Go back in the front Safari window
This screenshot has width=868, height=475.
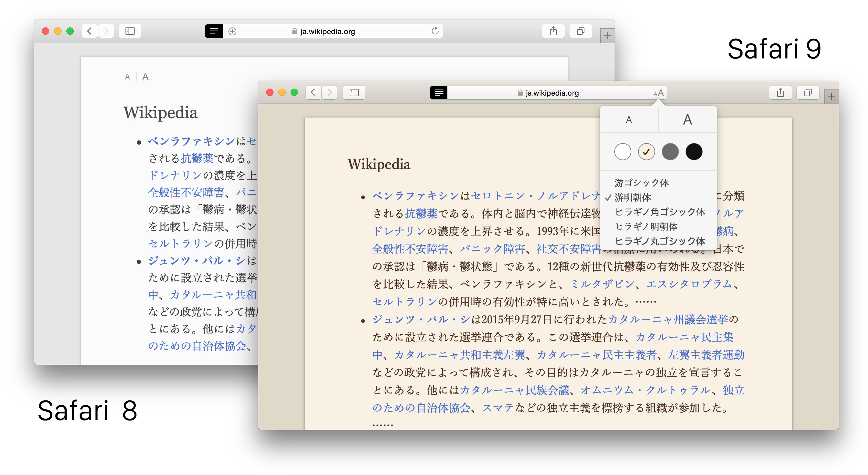pyautogui.click(x=313, y=93)
